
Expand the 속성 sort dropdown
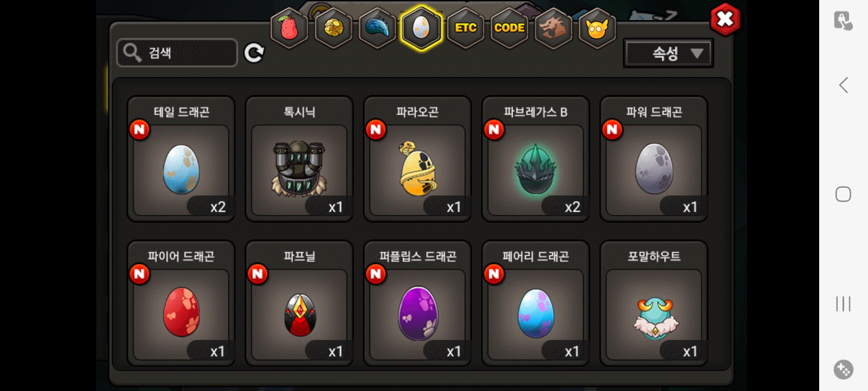[668, 53]
